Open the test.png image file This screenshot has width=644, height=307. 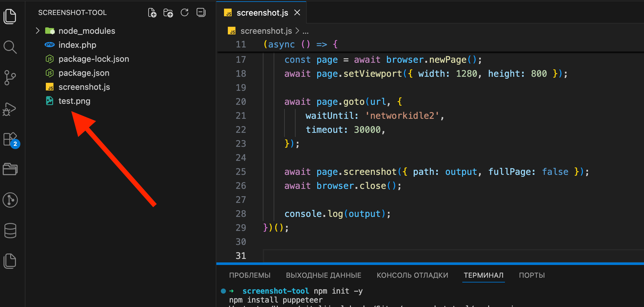[74, 101]
